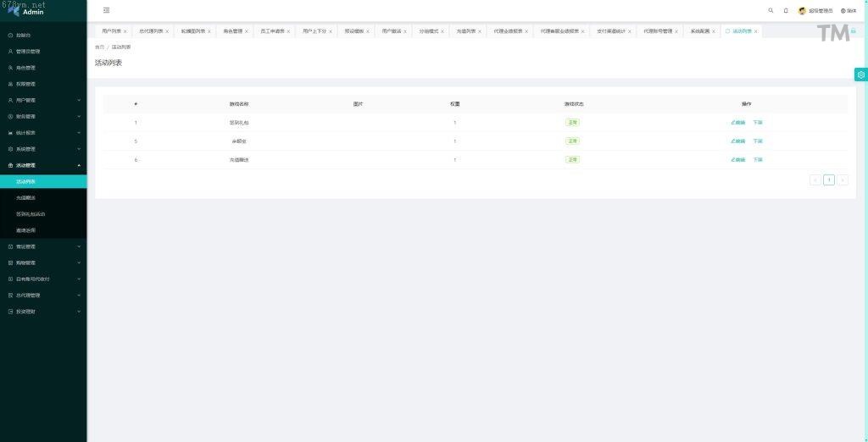Screen dimensions: 868x442
Task: Click page number 1 in pagination
Action: pyautogui.click(x=828, y=180)
